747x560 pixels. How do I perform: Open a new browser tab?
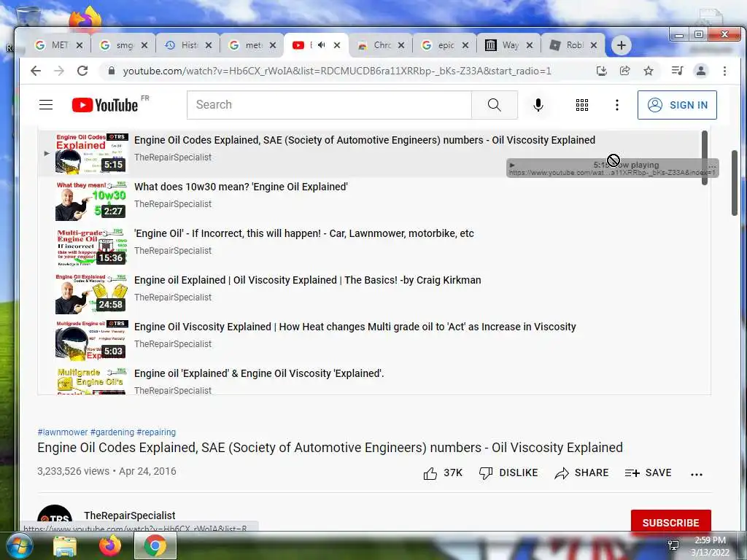click(622, 45)
